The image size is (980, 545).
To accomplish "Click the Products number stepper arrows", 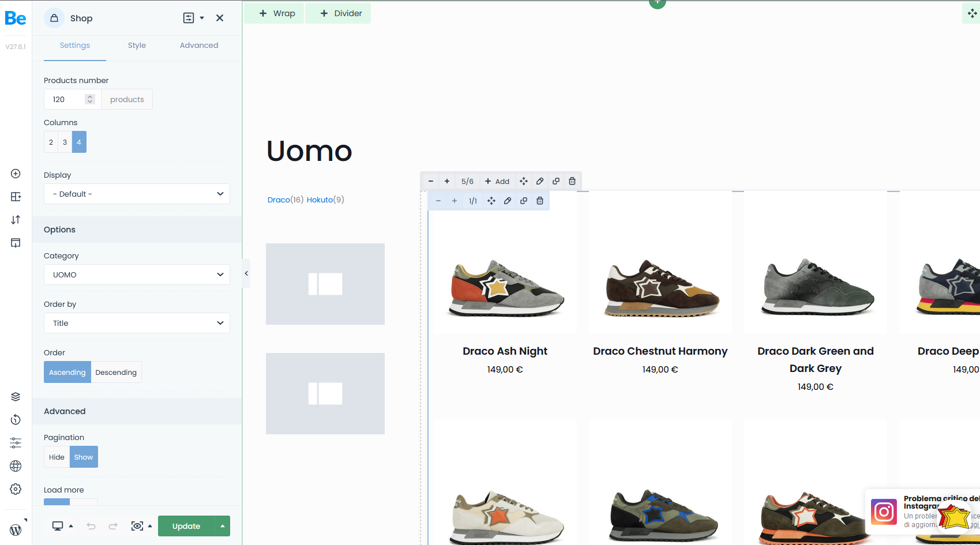I will pyautogui.click(x=90, y=99).
